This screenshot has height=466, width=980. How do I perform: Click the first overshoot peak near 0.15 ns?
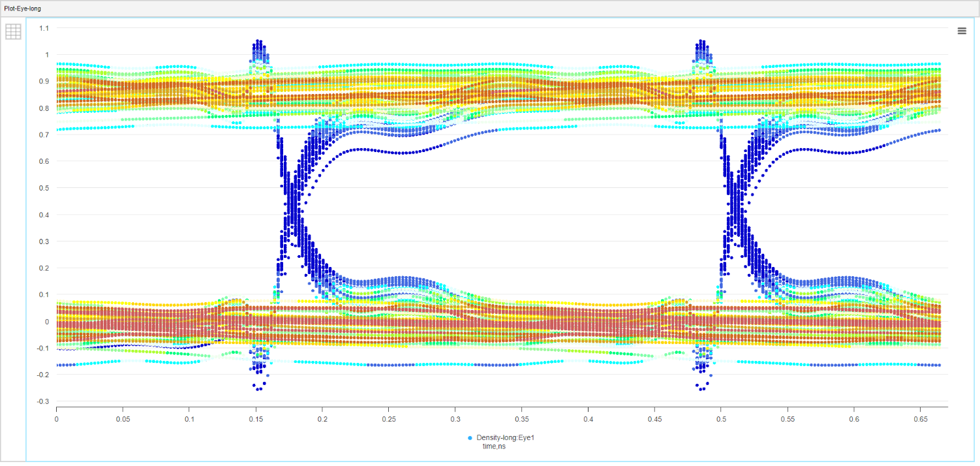click(x=258, y=43)
